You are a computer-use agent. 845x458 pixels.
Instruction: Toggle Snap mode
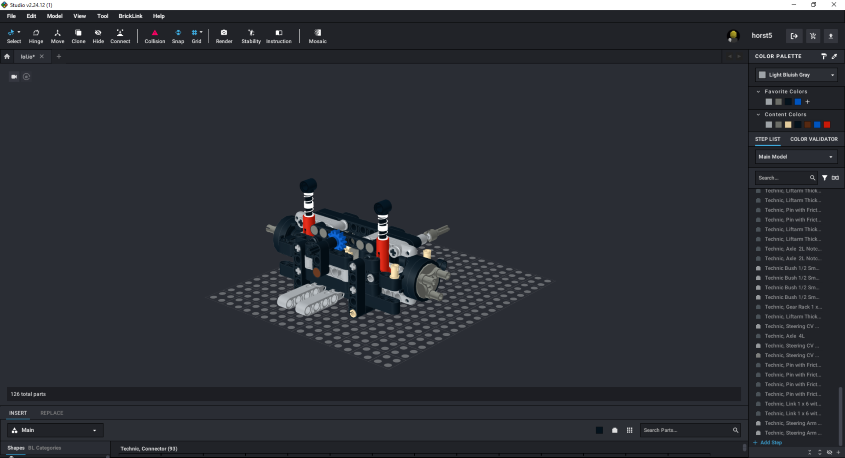point(178,36)
